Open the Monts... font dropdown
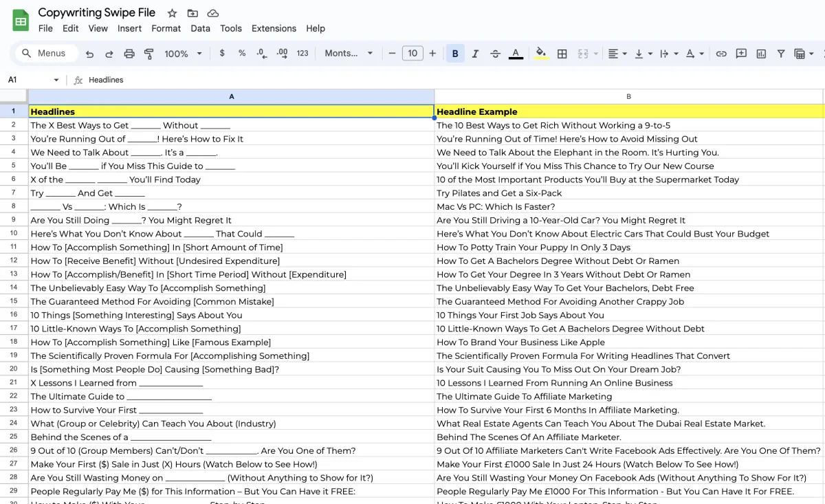The image size is (825, 504). pyautogui.click(x=349, y=54)
